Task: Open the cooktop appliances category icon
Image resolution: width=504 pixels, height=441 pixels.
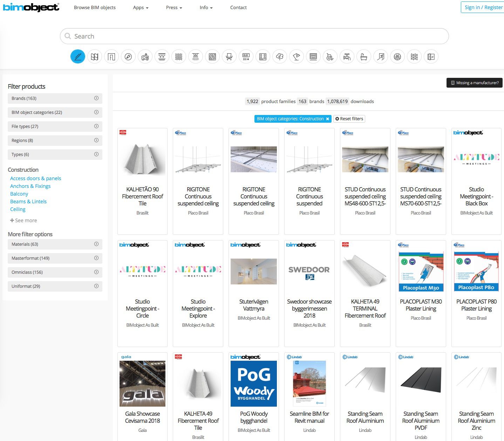Action: pos(263,56)
